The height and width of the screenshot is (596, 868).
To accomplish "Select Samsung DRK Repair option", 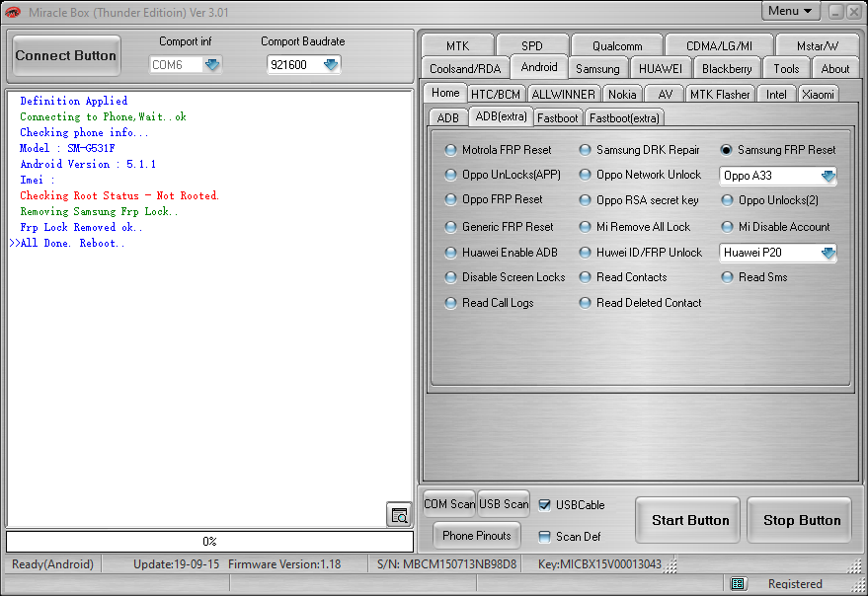I will (639, 150).
